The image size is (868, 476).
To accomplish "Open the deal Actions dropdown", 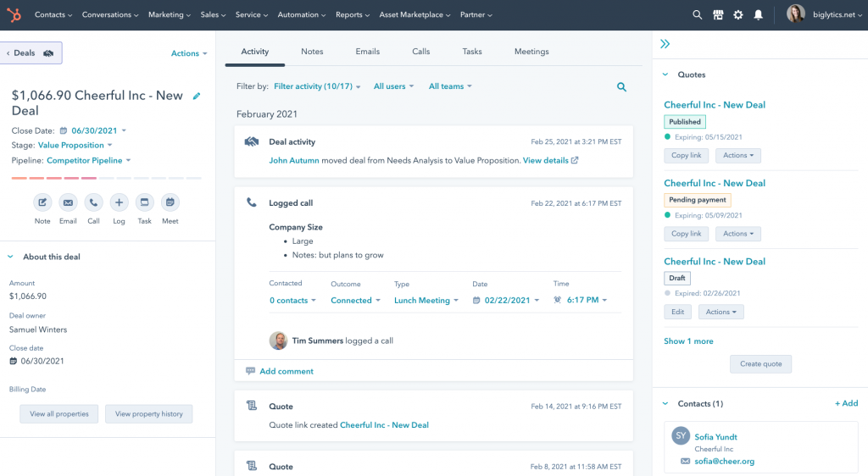I will [x=189, y=53].
